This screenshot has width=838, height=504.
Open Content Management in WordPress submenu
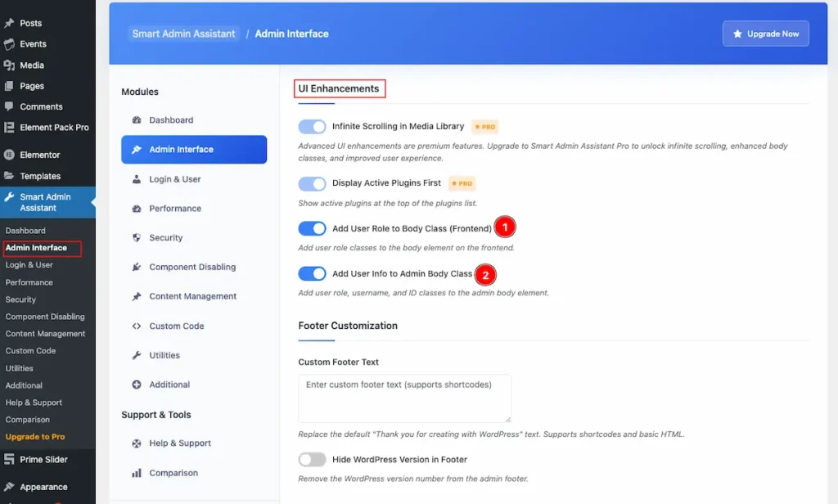46,334
